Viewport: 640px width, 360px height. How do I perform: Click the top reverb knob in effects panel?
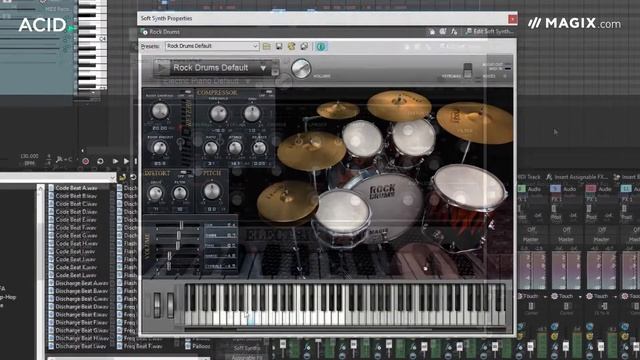[x=160, y=111]
